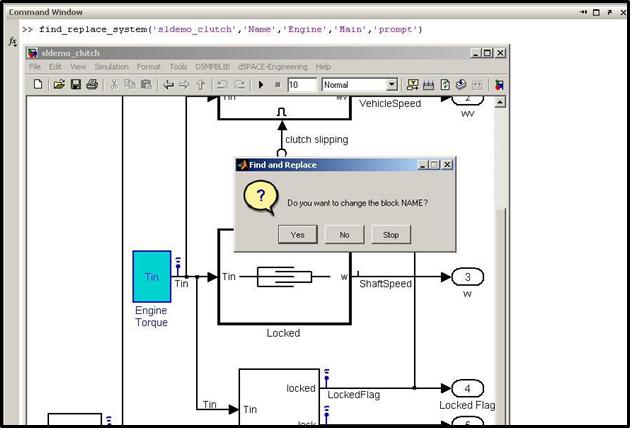Click Stop in the Find and Replace dialog
This screenshot has width=632, height=430.
391,235
